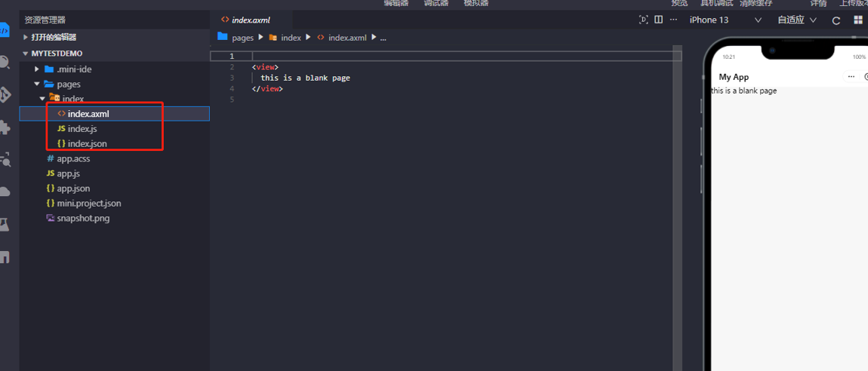Image resolution: width=868 pixels, height=371 pixels.
Task: Open the editor more actions ellipsis
Action: point(673,20)
